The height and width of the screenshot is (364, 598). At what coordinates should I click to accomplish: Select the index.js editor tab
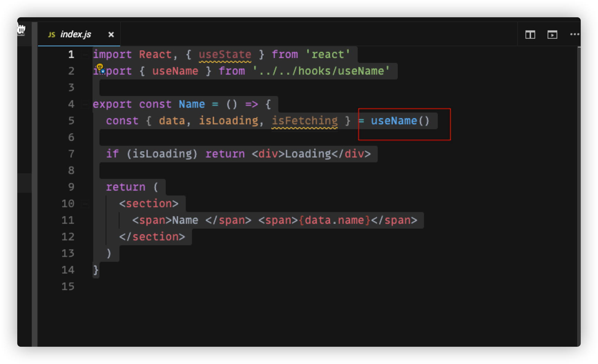79,34
